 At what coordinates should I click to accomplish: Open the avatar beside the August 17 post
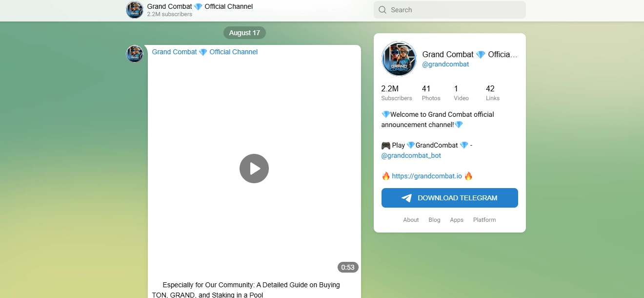click(135, 54)
